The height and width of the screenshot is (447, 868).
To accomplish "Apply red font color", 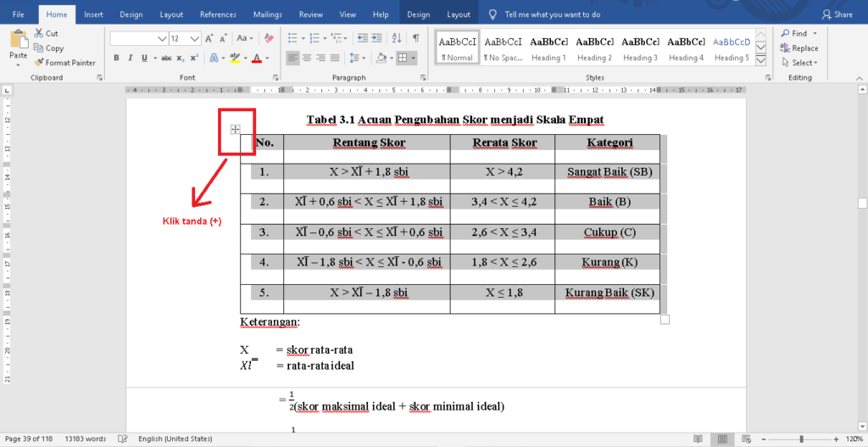I will pos(256,58).
